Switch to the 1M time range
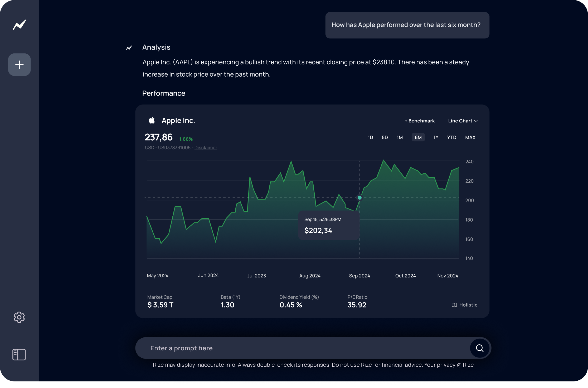The width and height of the screenshot is (588, 388). (400, 137)
